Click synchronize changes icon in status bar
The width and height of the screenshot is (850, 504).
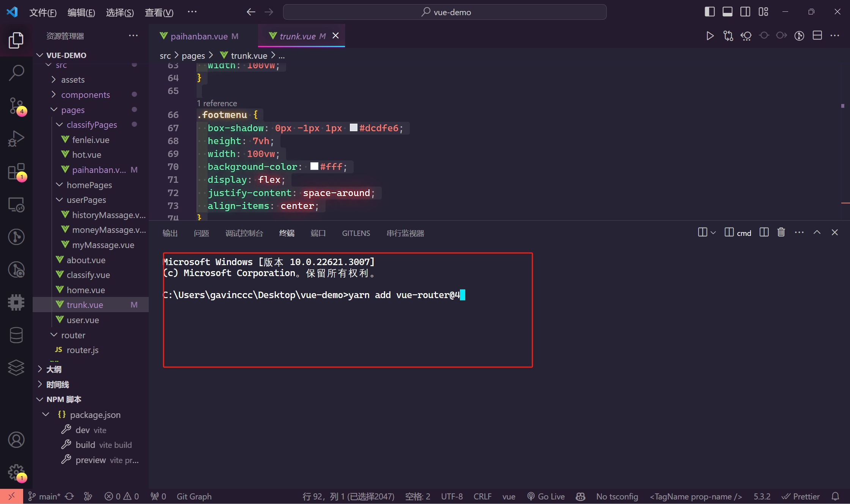tap(69, 496)
